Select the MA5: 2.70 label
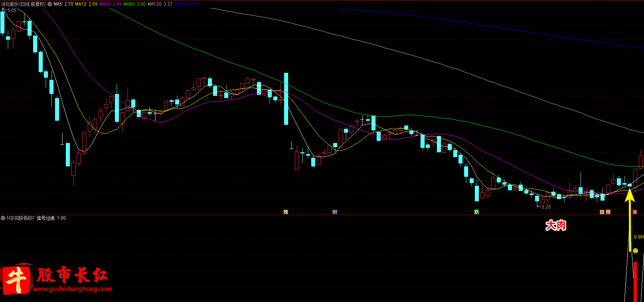The width and height of the screenshot is (644, 302). pyautogui.click(x=63, y=4)
